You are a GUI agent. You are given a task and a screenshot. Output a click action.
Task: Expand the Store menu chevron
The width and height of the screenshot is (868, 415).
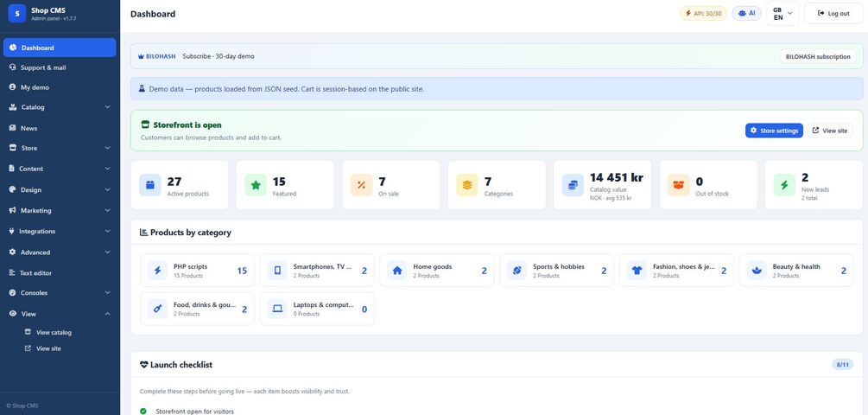coord(107,148)
